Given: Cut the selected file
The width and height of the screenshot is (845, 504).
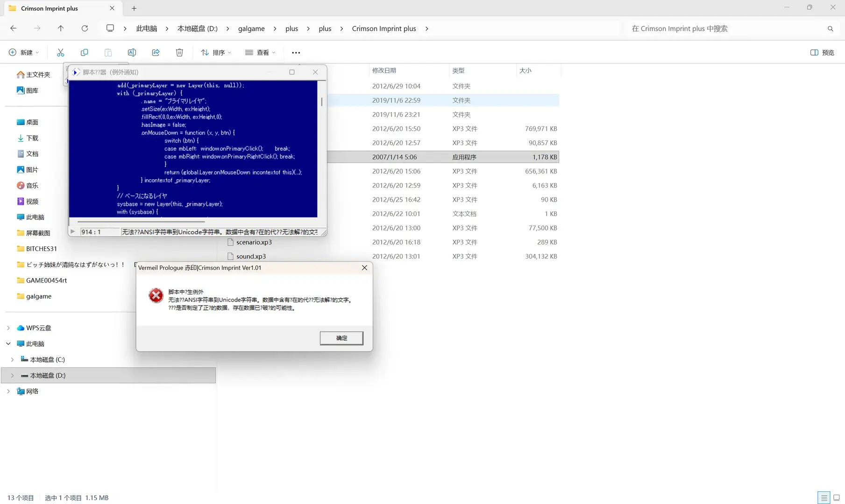Looking at the screenshot, I should pyautogui.click(x=61, y=53).
